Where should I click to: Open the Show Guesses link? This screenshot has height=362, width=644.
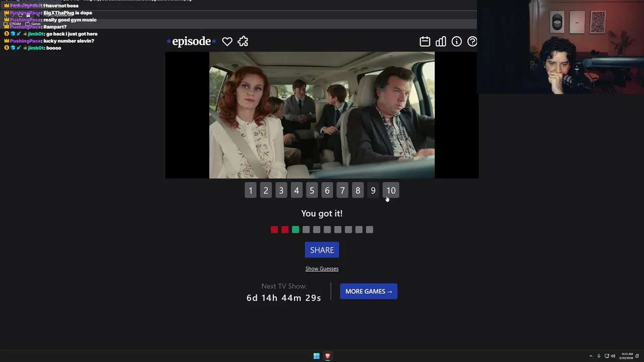point(322,268)
